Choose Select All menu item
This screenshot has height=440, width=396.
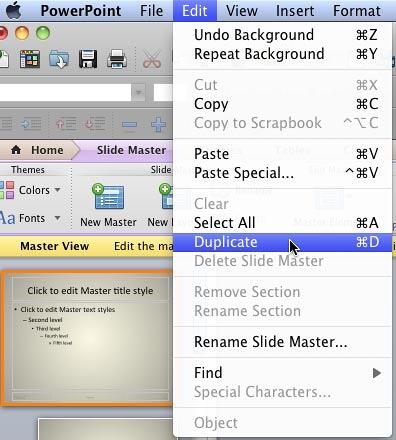click(x=283, y=223)
